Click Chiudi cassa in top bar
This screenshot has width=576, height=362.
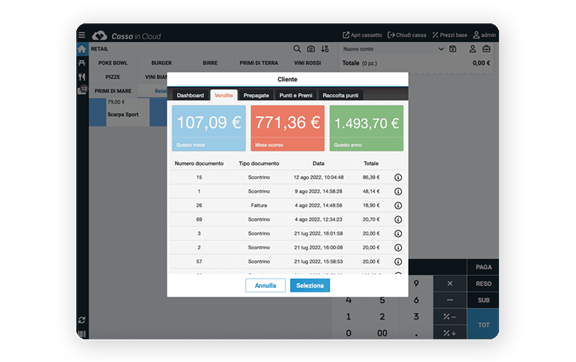pos(407,35)
